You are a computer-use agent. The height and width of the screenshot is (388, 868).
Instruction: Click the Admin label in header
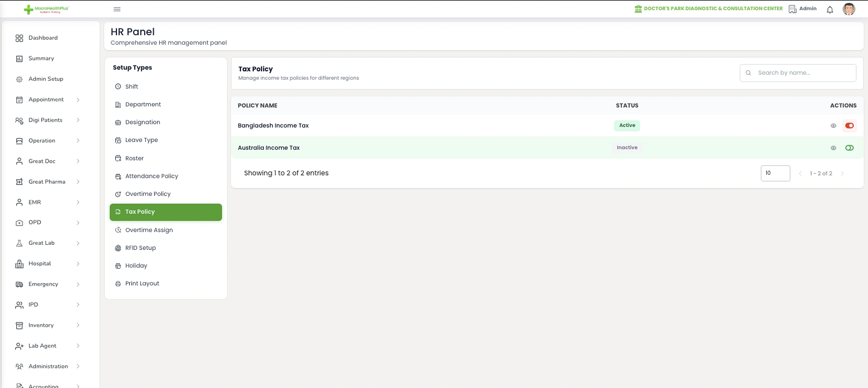click(x=808, y=9)
